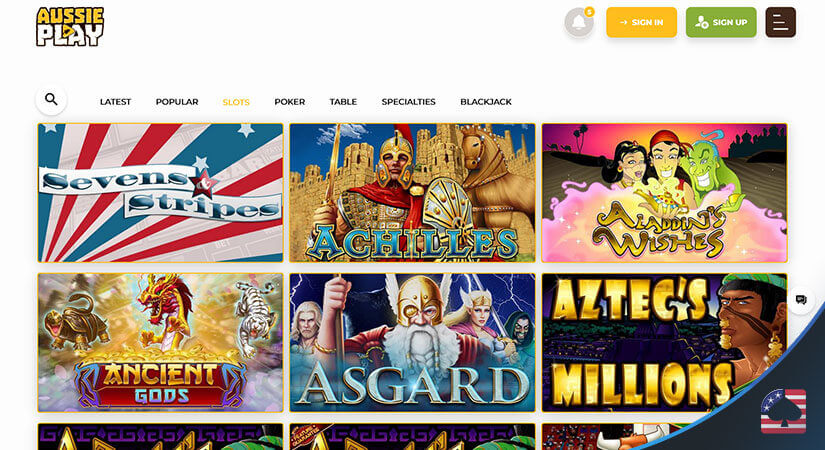The image size is (825, 450).
Task: Open the notification bell icon
Action: coord(579,22)
